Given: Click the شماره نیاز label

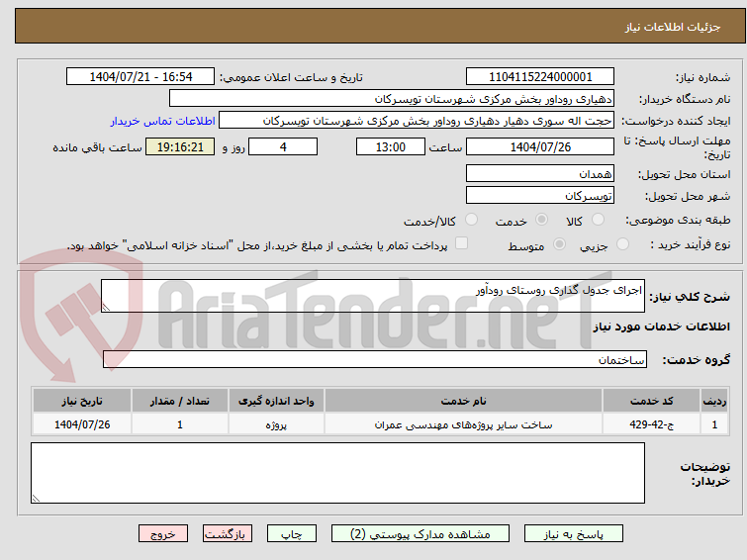Looking at the screenshot, I should tap(702, 78).
